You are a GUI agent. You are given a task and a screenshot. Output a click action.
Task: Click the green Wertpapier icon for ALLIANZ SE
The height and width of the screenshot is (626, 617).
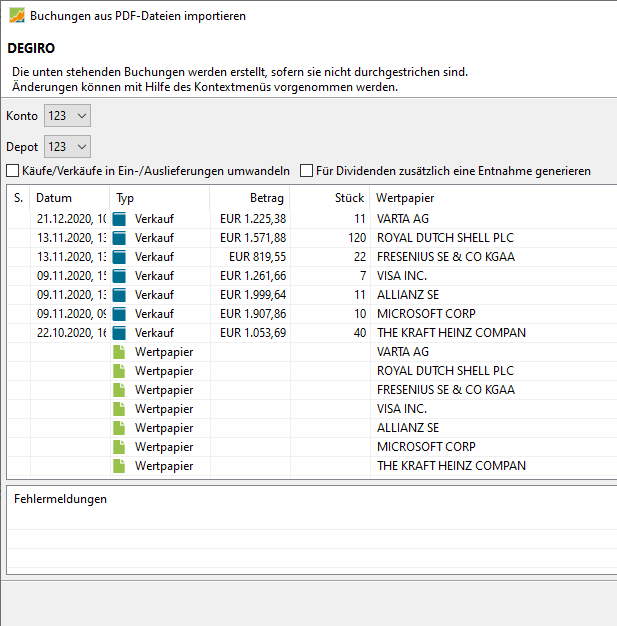119,428
